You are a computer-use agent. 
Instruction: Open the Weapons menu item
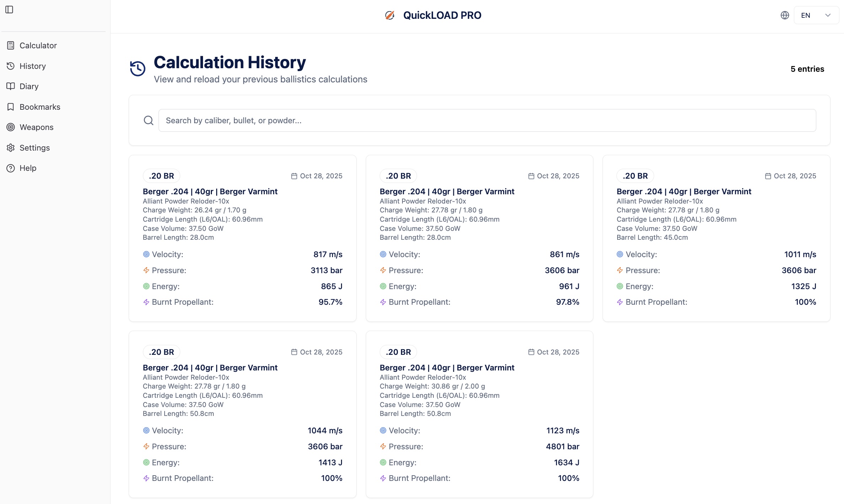pyautogui.click(x=36, y=127)
